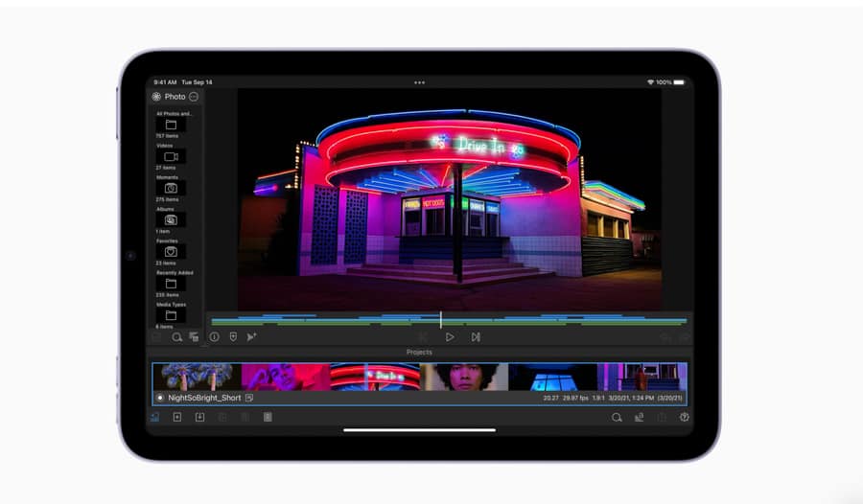Skip to the next clip
The height and width of the screenshot is (504, 863).
pyautogui.click(x=476, y=337)
